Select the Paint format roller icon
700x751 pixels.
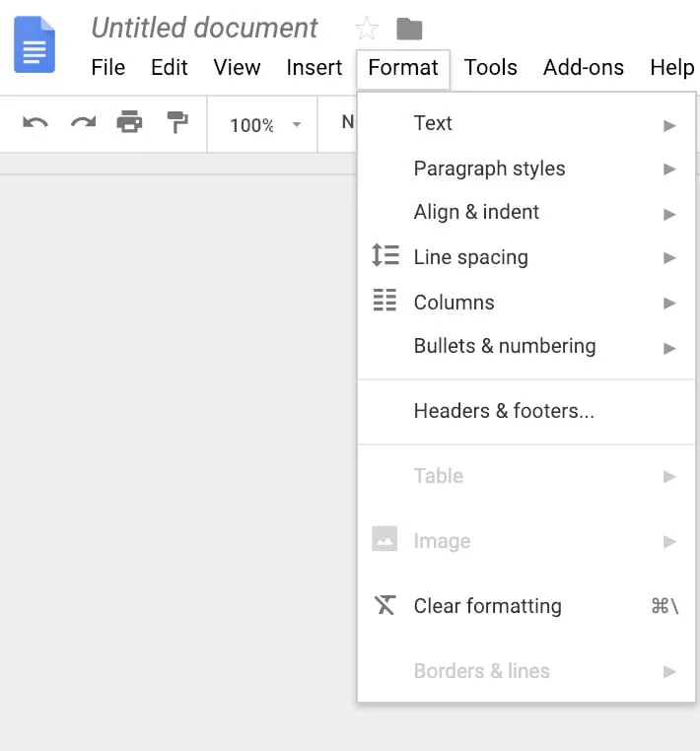pyautogui.click(x=177, y=122)
